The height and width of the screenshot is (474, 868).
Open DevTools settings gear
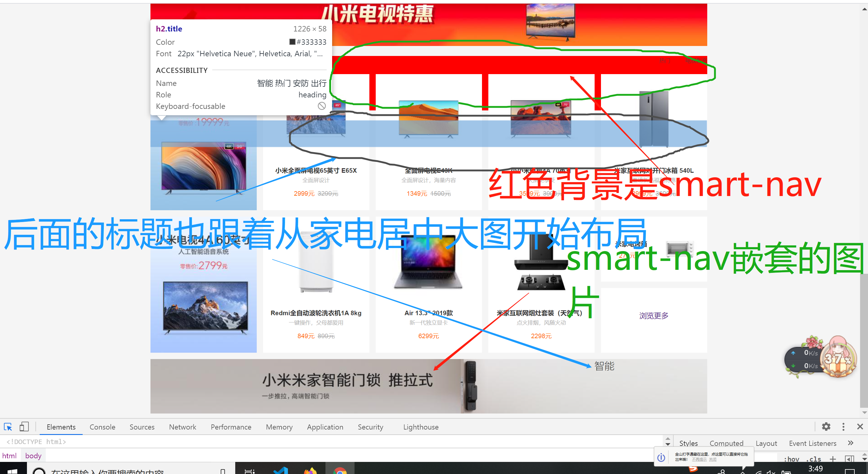826,427
